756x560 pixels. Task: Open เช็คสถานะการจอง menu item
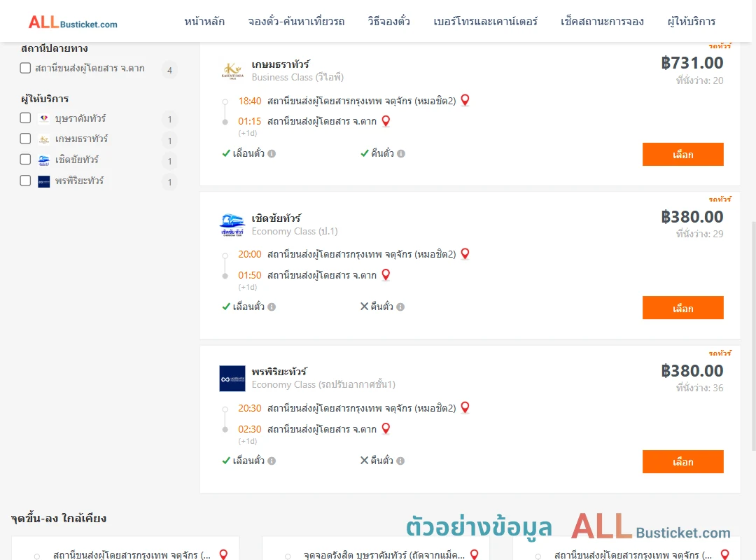pos(602,21)
